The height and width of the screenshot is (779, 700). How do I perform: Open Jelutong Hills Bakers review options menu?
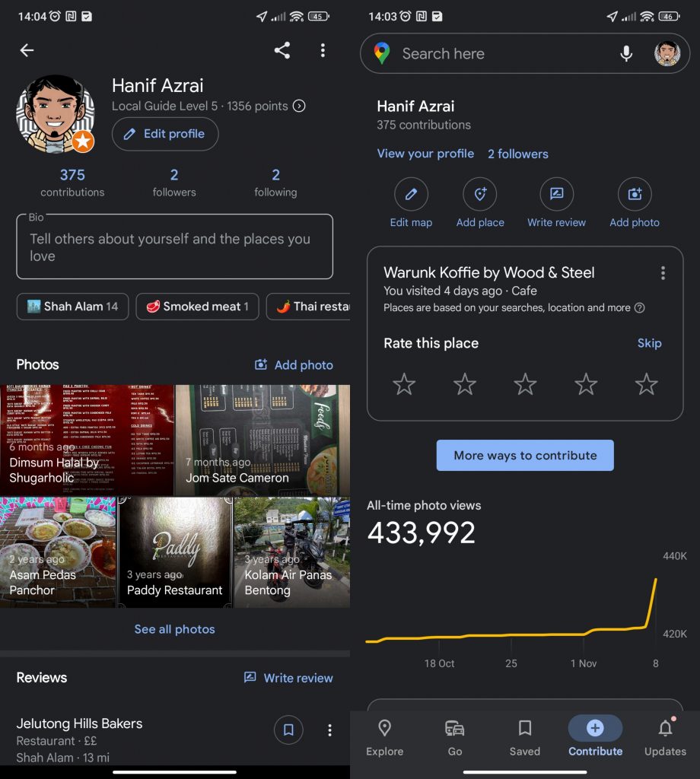click(x=329, y=730)
